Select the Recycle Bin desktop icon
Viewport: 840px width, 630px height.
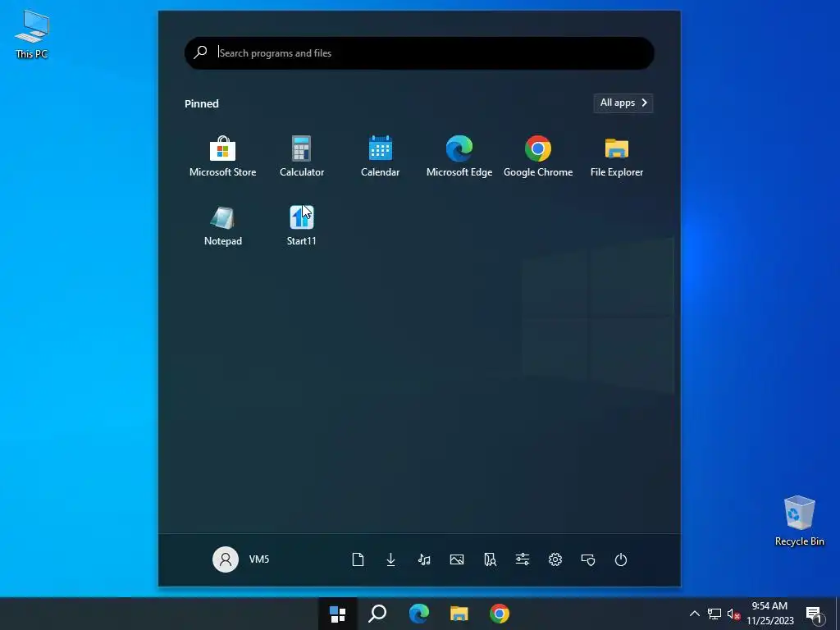799,521
